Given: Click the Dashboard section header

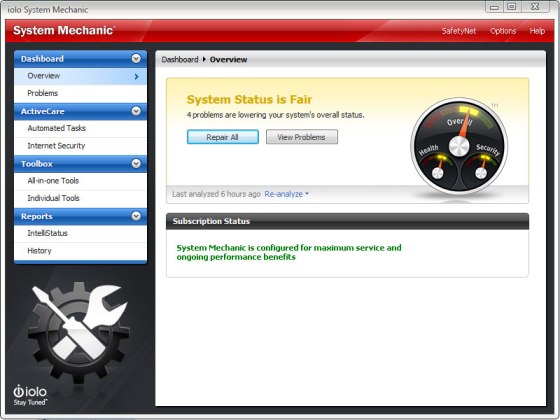Looking at the screenshot, I should pos(80,59).
